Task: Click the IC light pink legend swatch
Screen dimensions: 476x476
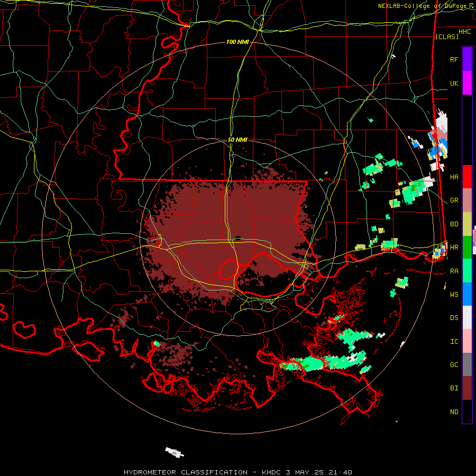Action: [467, 341]
